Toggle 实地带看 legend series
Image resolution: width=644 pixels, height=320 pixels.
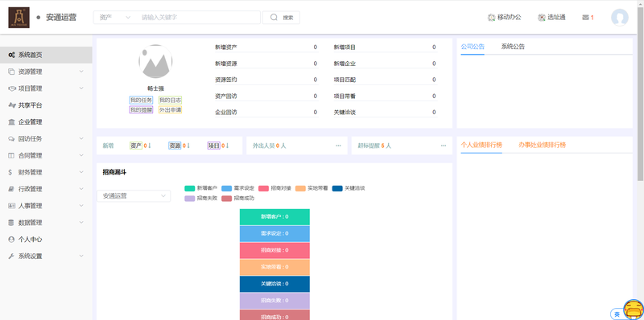pyautogui.click(x=312, y=188)
